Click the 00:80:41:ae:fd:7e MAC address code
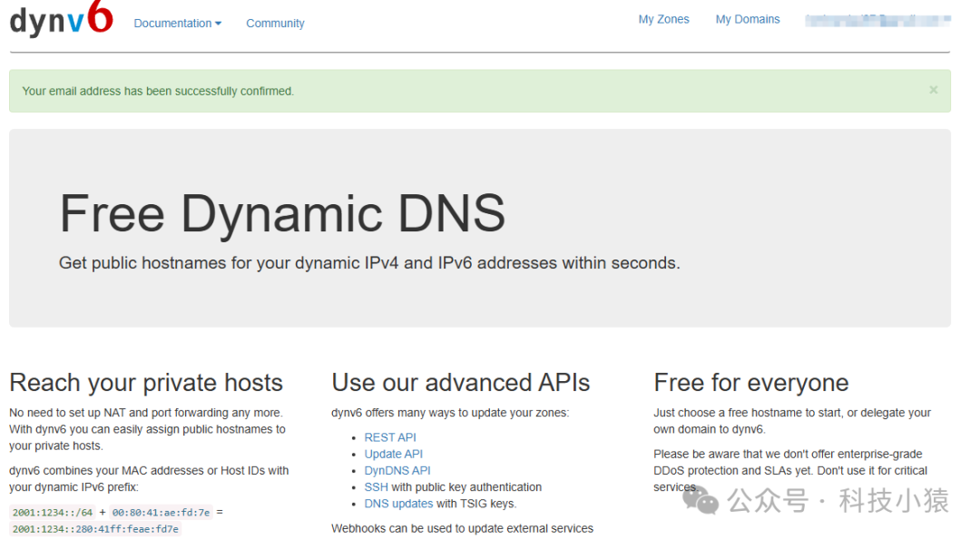 click(x=161, y=512)
